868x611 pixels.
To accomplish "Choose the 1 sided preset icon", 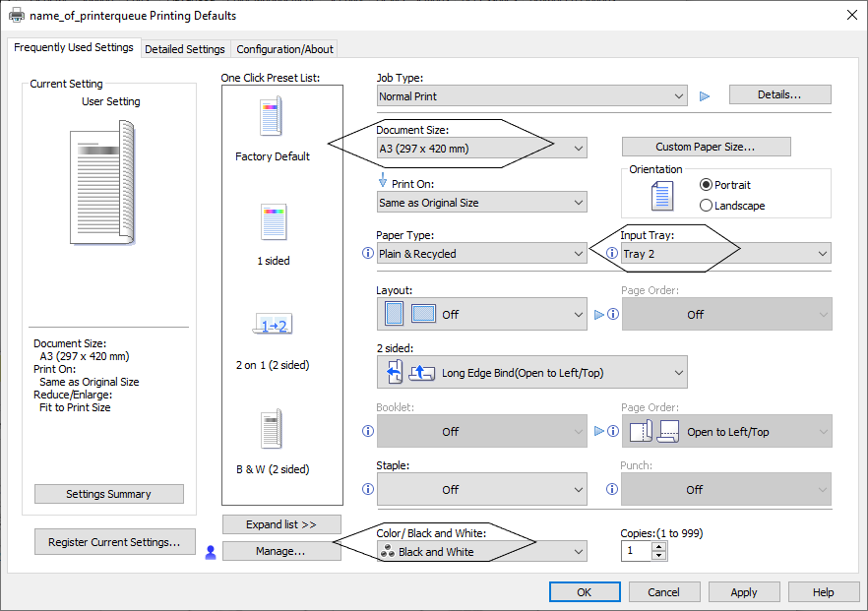I will click(273, 222).
